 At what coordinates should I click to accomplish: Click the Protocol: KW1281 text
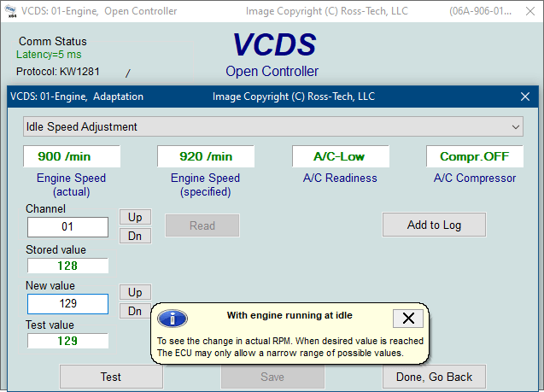coord(58,72)
